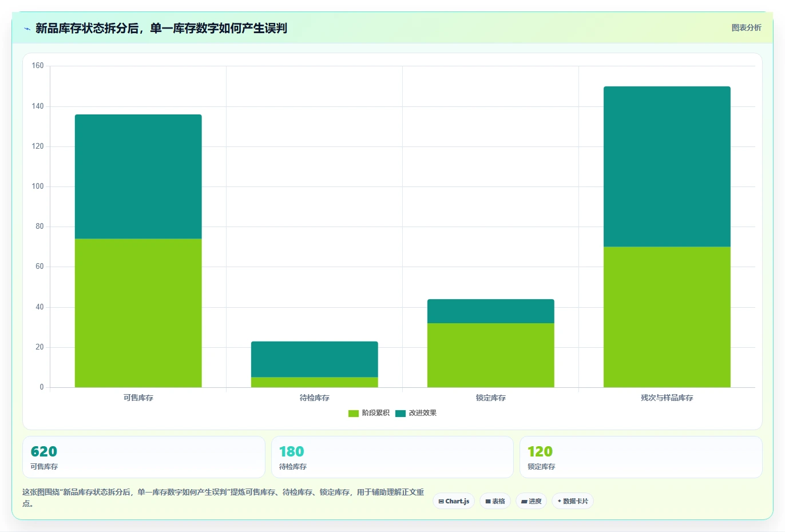Click the green segment of 残次与样品库存 bar
785x532 pixels.
point(667,317)
